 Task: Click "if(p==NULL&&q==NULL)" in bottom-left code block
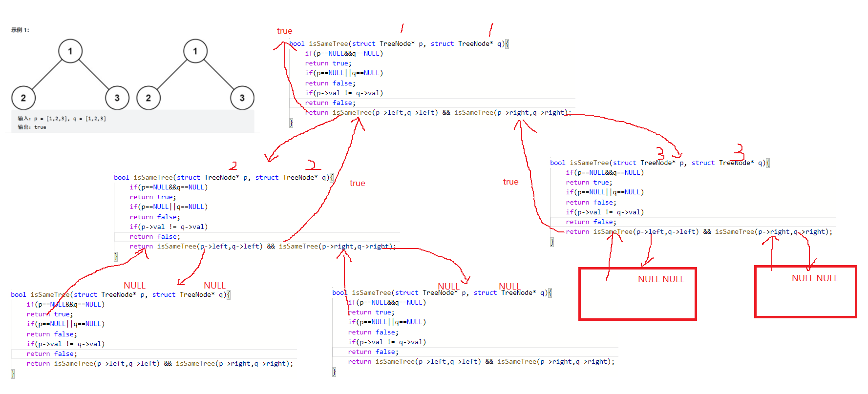point(65,305)
